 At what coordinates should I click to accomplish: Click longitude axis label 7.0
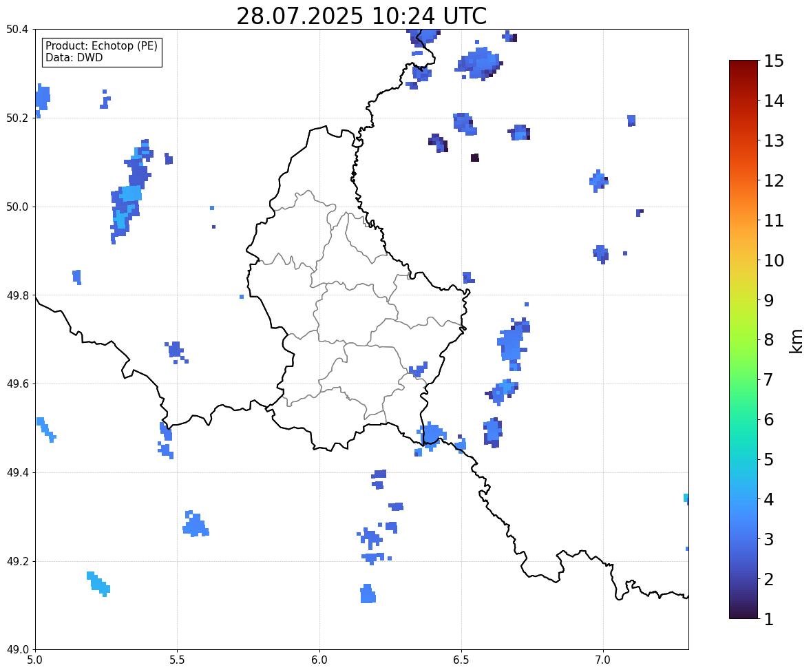point(603,660)
